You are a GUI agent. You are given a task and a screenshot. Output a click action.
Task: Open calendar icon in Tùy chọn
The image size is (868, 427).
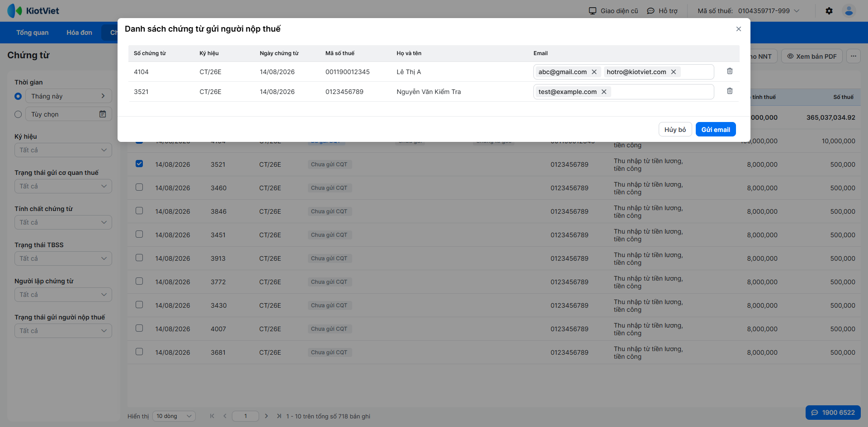[103, 114]
